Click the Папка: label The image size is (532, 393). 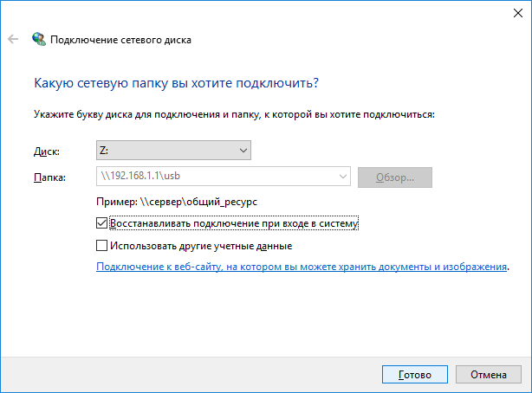click(x=49, y=177)
